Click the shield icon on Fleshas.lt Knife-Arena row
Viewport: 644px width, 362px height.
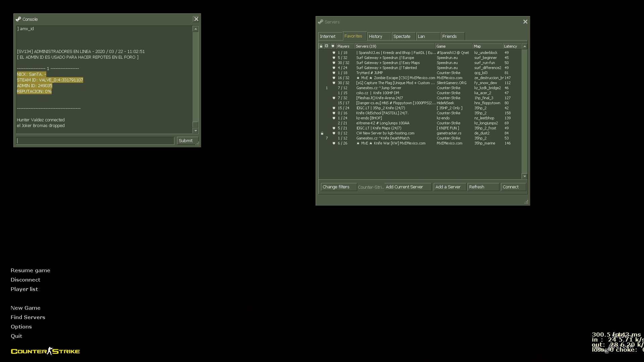334,98
